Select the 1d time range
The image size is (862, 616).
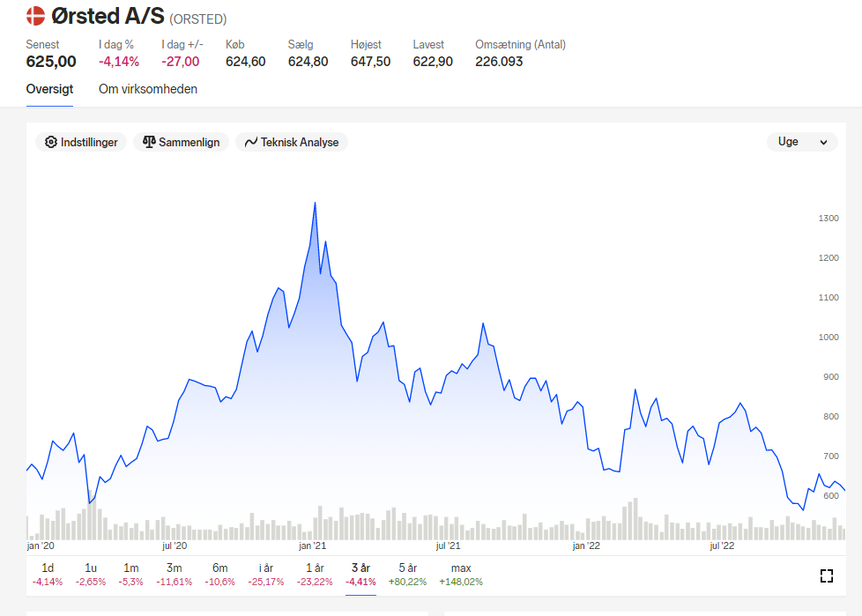48,575
